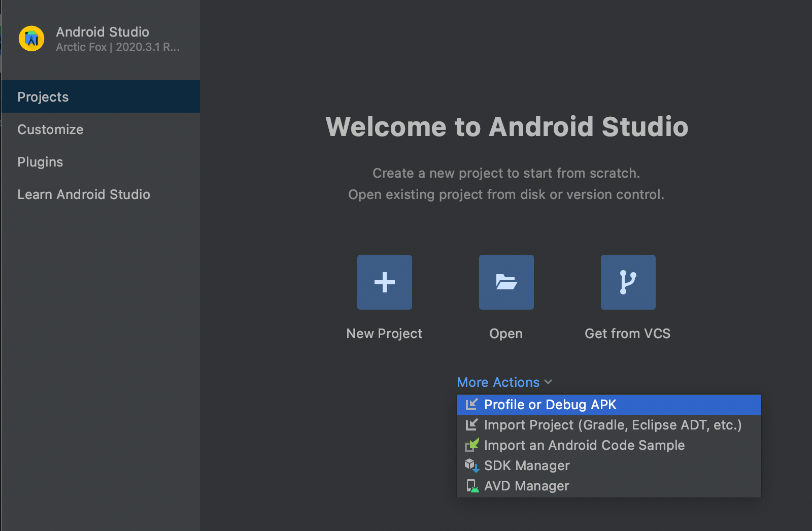Click the Arctic Fox version text
The width and height of the screenshot is (812, 531).
(118, 47)
